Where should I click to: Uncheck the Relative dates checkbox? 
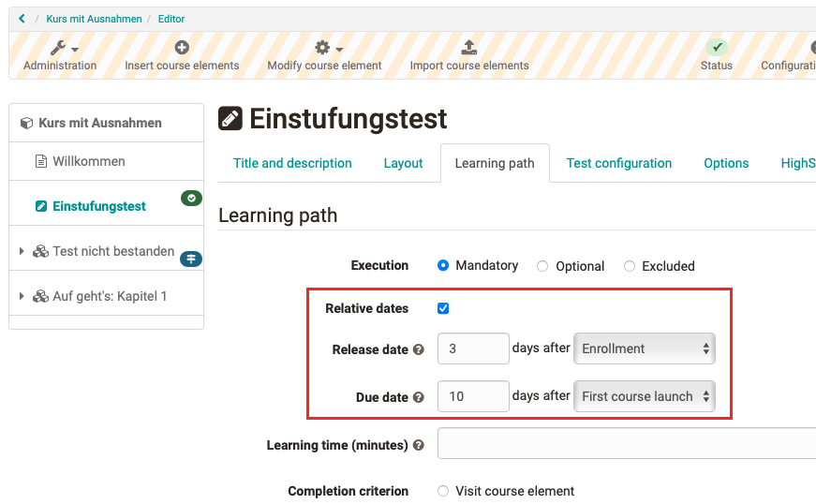[x=443, y=308]
